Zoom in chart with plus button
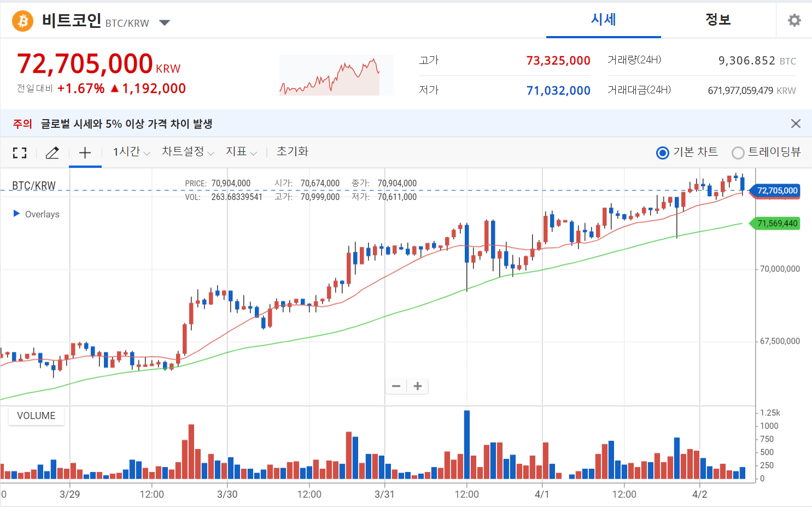812x507 pixels. tap(418, 386)
